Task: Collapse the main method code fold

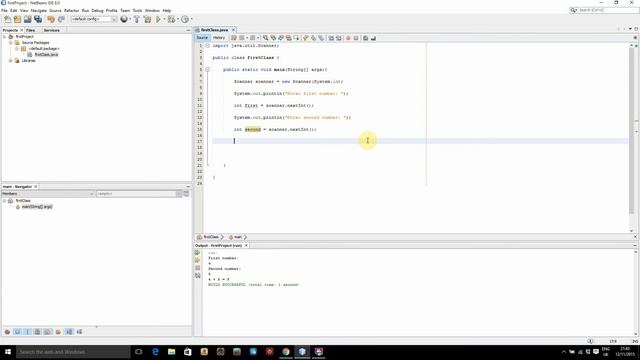Action: click(207, 69)
